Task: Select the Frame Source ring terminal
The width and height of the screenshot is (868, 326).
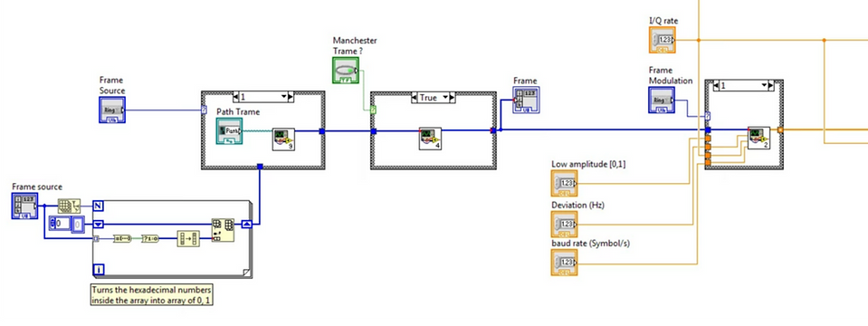Action: [x=112, y=110]
